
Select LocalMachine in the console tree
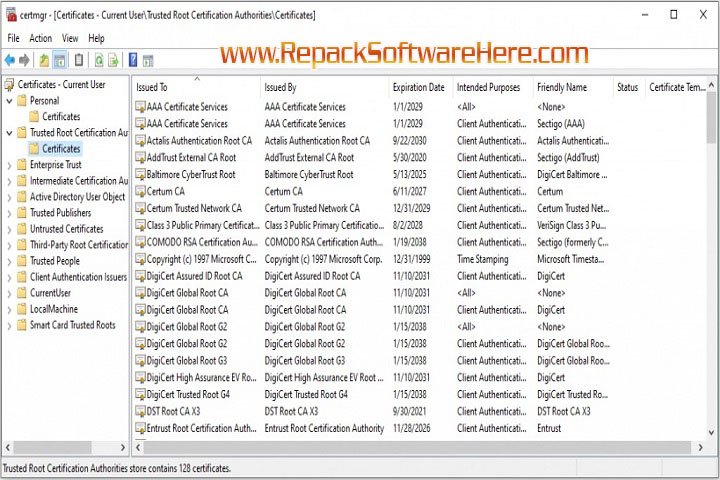click(54, 309)
